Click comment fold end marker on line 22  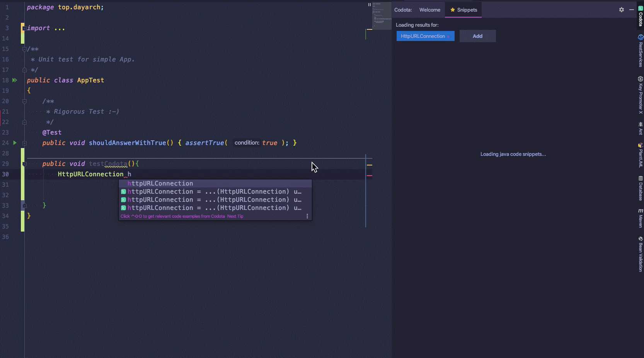24,122
